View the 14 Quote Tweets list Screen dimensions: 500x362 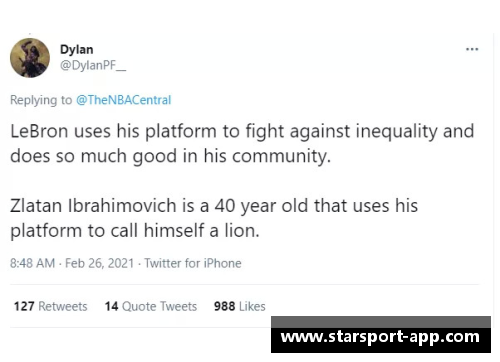[151, 306]
